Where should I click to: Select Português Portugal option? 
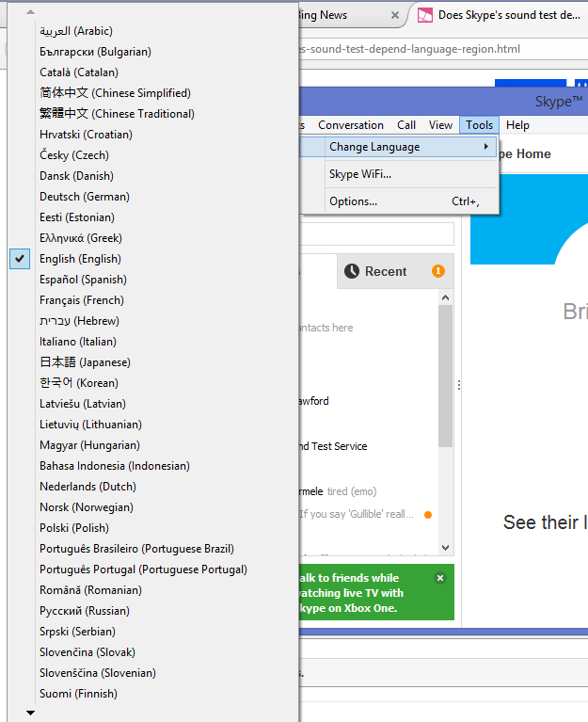[143, 570]
